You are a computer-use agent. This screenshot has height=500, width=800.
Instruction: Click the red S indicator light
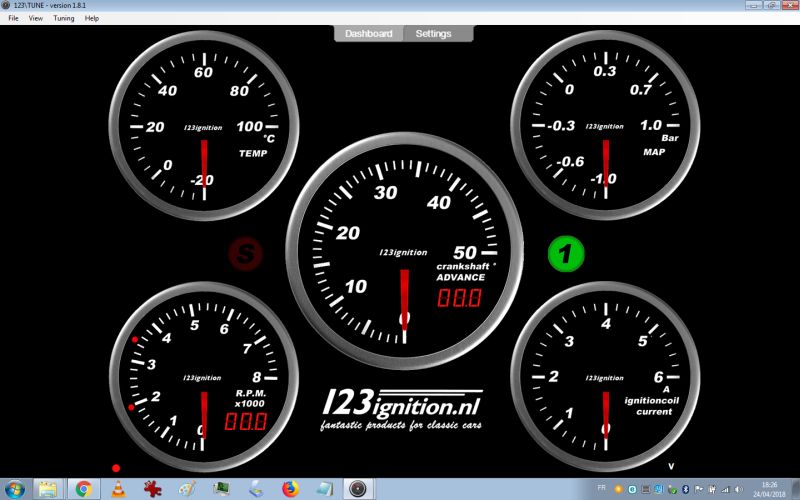click(x=246, y=254)
